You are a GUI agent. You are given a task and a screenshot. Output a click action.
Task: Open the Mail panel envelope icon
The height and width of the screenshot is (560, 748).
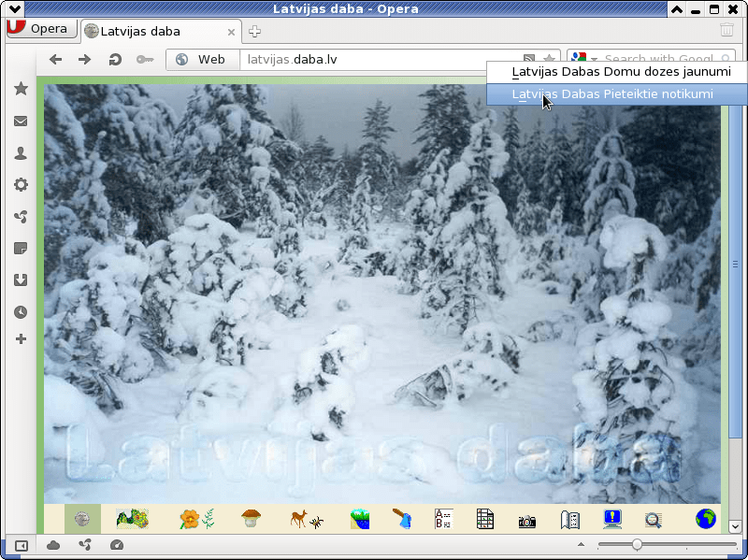pyautogui.click(x=21, y=122)
